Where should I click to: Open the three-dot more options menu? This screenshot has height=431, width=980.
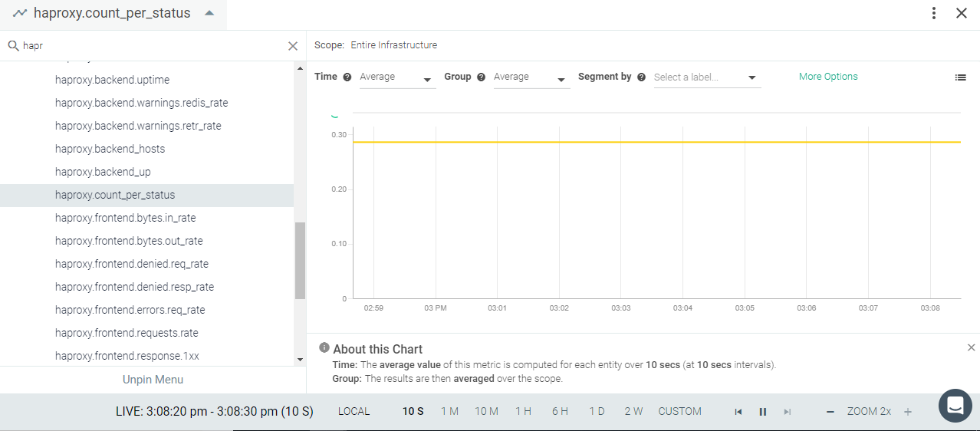coord(934,13)
